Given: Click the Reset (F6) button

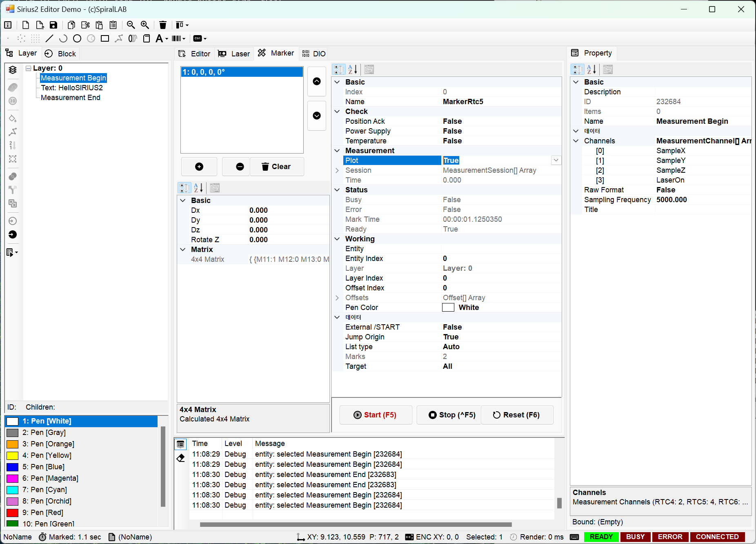Looking at the screenshot, I should 517,415.
